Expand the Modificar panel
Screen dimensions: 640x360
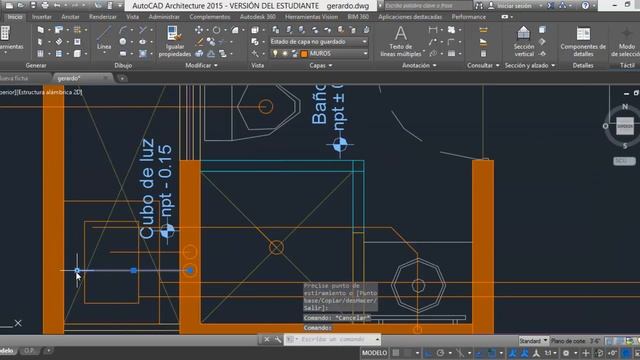pos(202,65)
